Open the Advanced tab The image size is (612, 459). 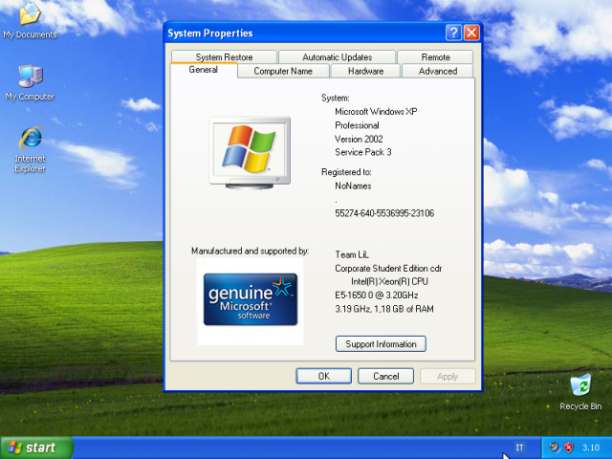click(438, 71)
